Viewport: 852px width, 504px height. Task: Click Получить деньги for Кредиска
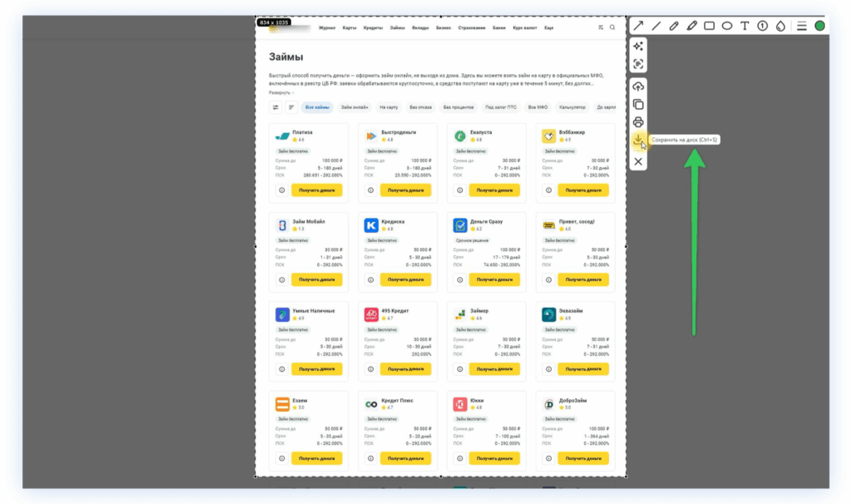[405, 279]
